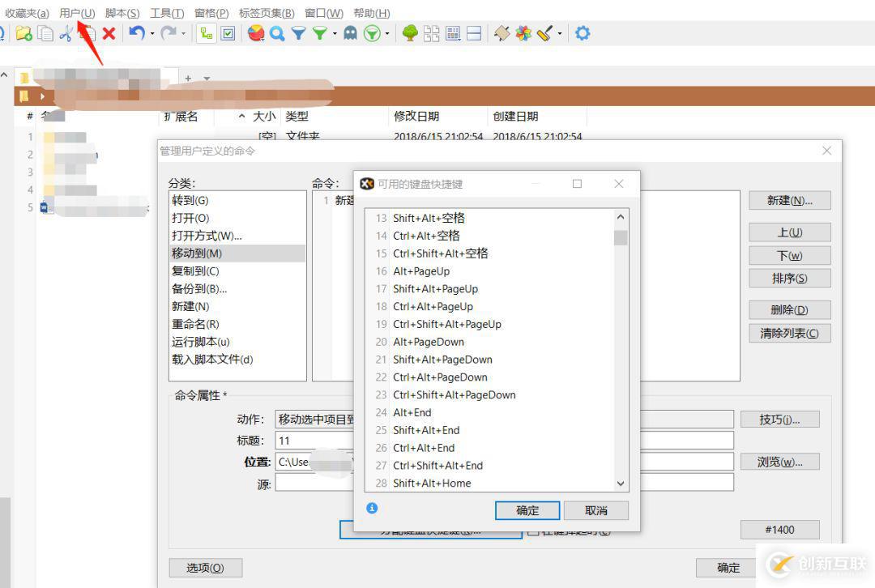Toggle the checkbox selection mode toolbar icon
The width and height of the screenshot is (875, 588).
tap(228, 33)
